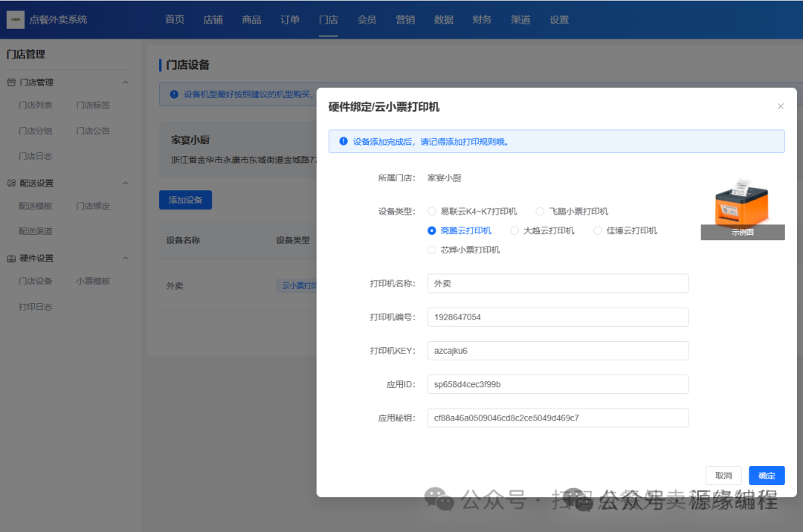Open the 营销 top navigation tab
This screenshot has height=532, width=803.
[405, 19]
